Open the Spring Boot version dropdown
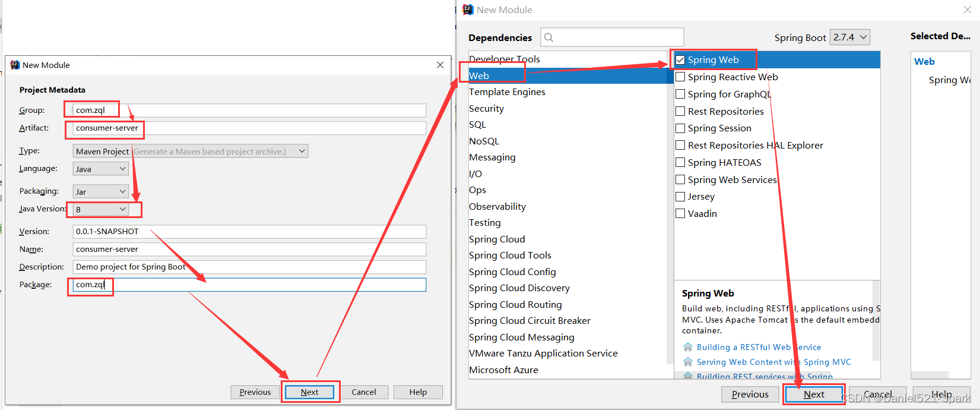Image resolution: width=980 pixels, height=410 pixels. (x=849, y=37)
